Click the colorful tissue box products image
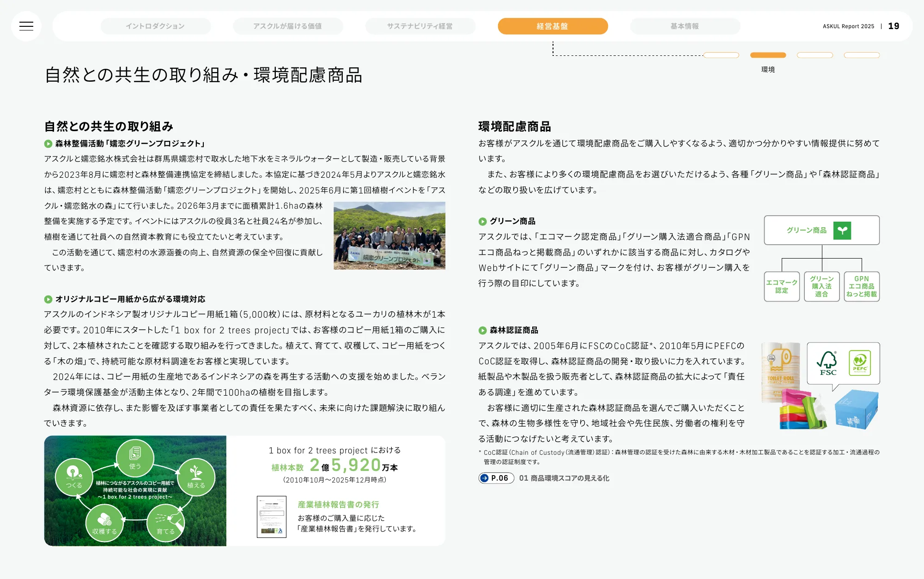 coord(803,410)
